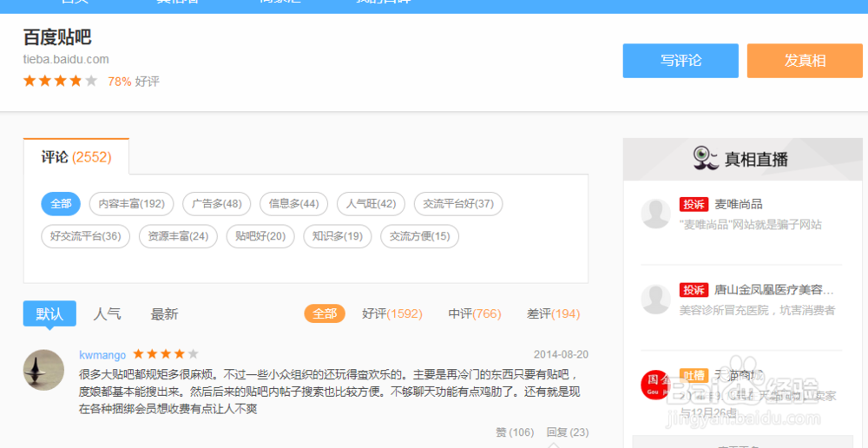
Task: Sort reviews by 默认
Action: click(49, 314)
